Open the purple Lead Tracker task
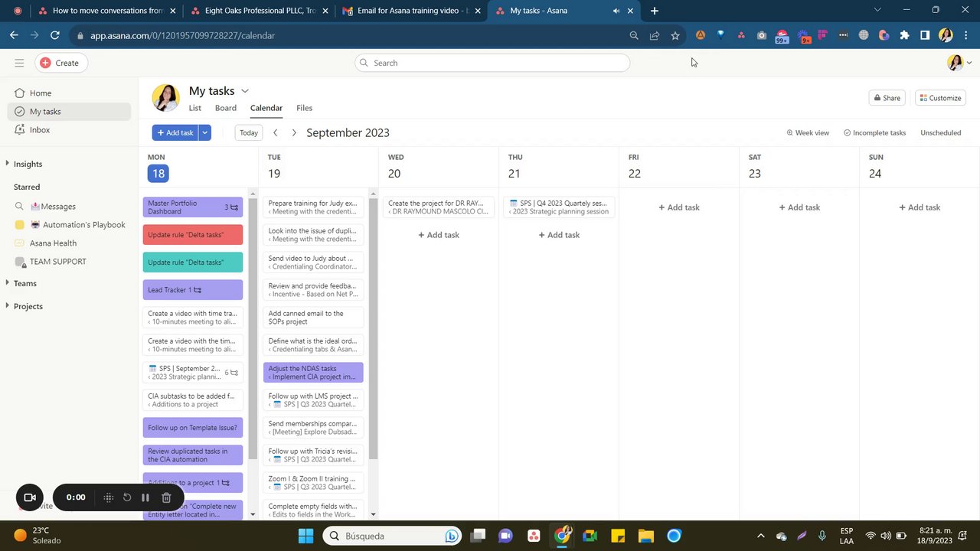 [x=193, y=290]
